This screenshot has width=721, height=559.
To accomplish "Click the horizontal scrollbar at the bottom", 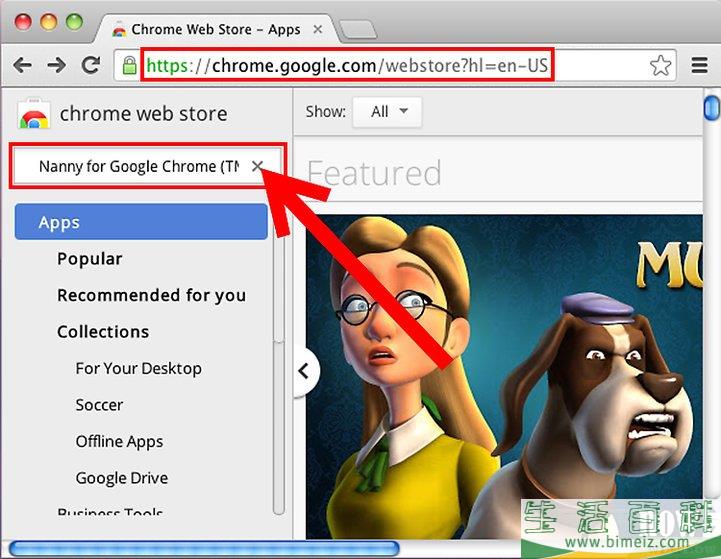I will [x=204, y=549].
